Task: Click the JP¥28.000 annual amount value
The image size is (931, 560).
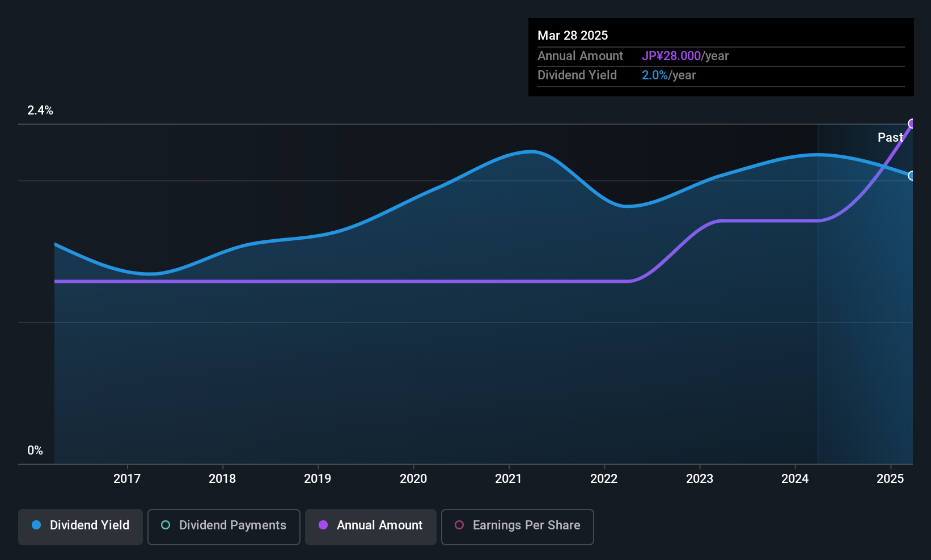Action: [x=671, y=56]
